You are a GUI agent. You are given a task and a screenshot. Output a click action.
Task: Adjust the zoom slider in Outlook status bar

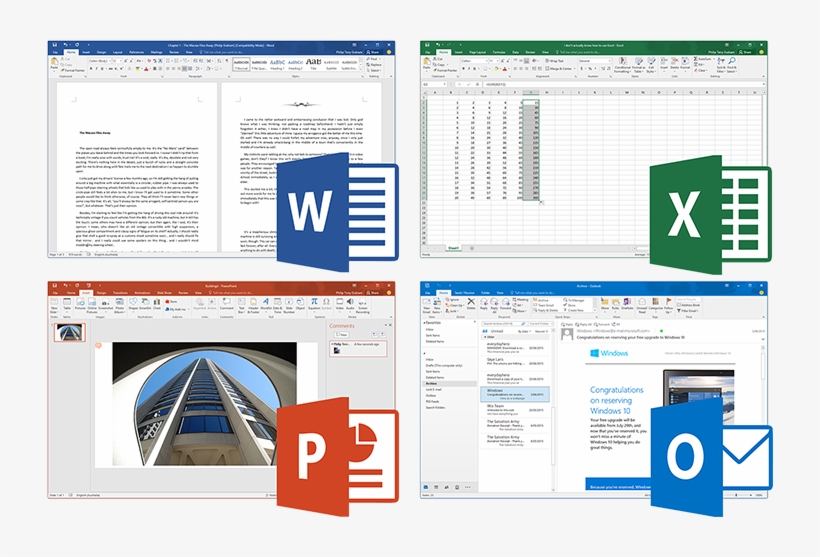[x=736, y=495]
